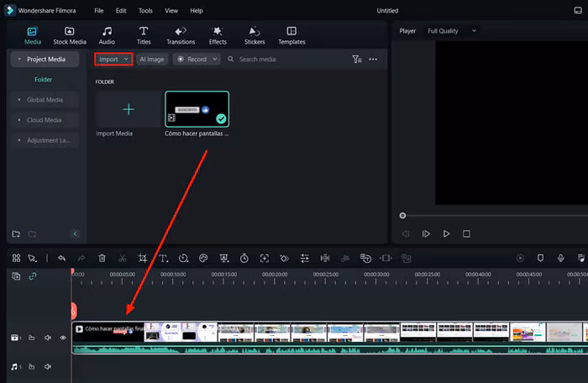Image resolution: width=588 pixels, height=383 pixels.
Task: Select the text tool in timeline toolbar
Action: point(163,259)
